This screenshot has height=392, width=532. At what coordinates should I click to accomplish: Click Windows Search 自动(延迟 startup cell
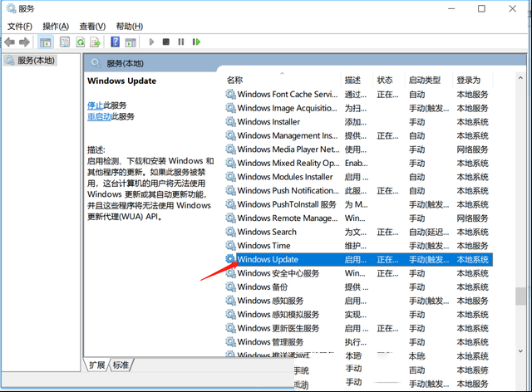pyautogui.click(x=429, y=233)
